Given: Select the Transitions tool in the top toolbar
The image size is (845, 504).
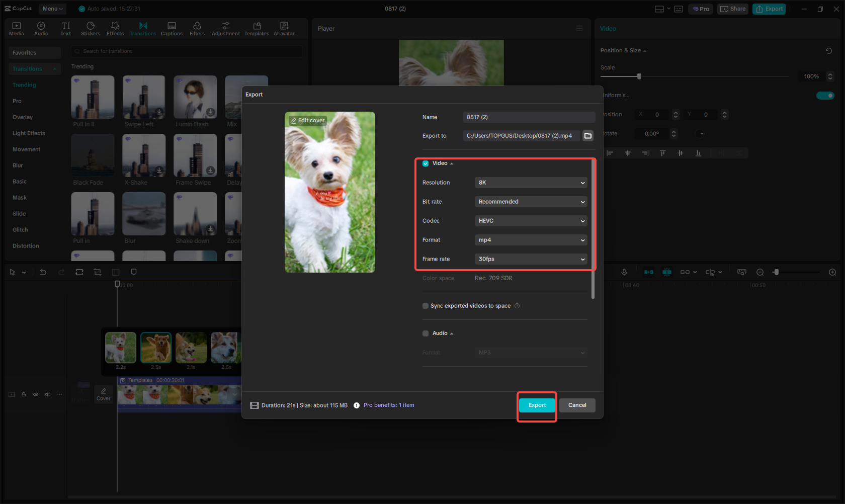Looking at the screenshot, I should pos(143,28).
